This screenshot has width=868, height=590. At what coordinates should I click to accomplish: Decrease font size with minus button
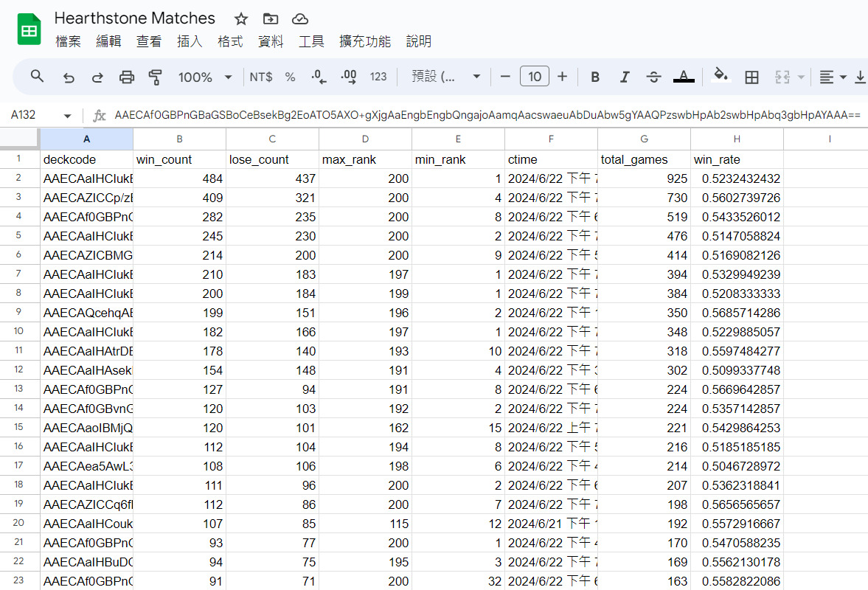click(505, 77)
